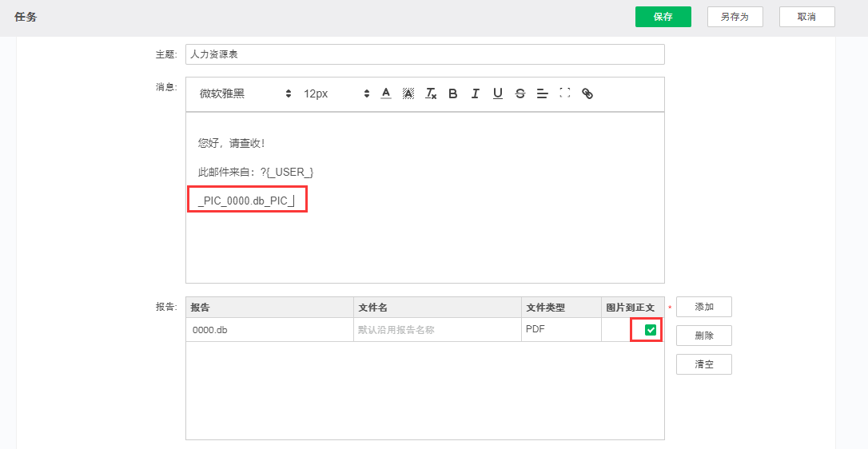Click the 取消 button

807,17
